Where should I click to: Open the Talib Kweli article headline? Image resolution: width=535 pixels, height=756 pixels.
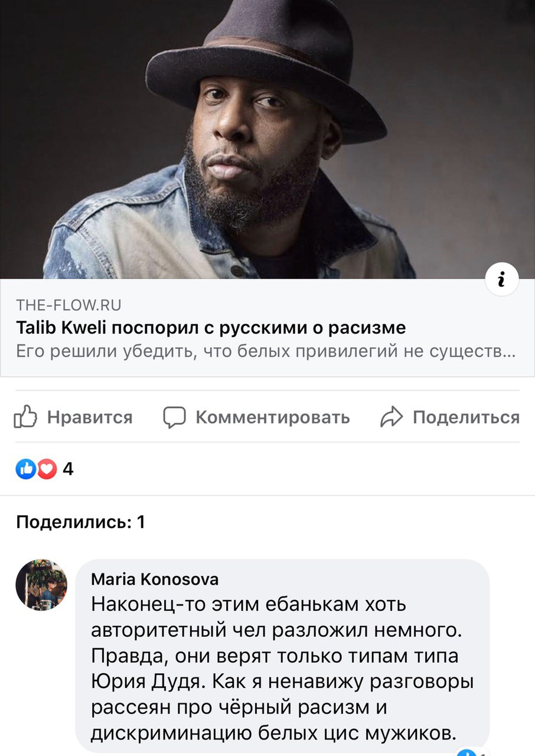tap(211, 328)
